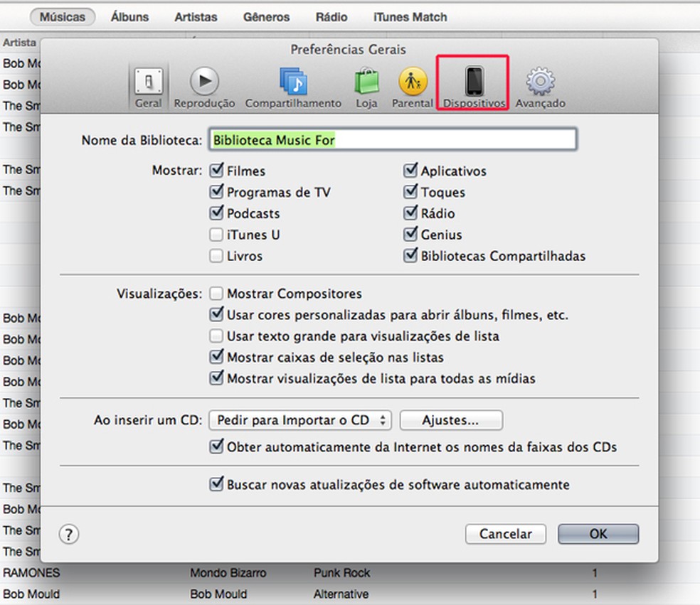This screenshot has height=605, width=700.
Task: Uncheck Bibliotecas Compartilhadas checkbox
Action: [x=410, y=256]
